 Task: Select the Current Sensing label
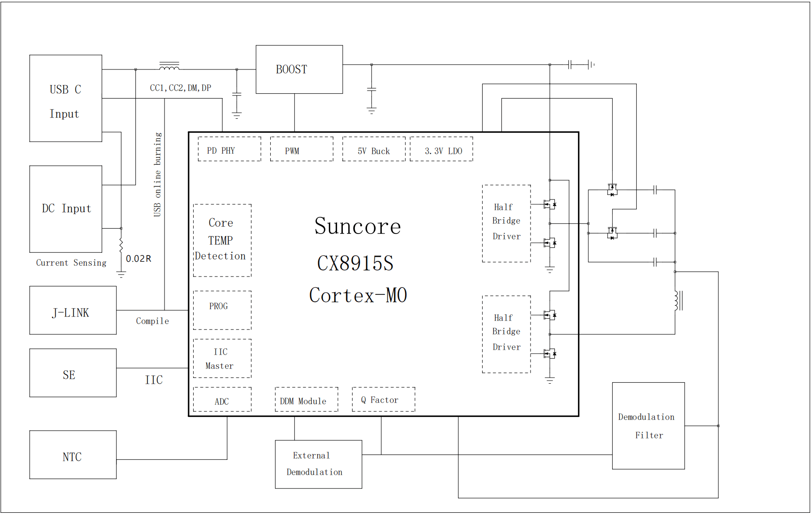pos(71,263)
